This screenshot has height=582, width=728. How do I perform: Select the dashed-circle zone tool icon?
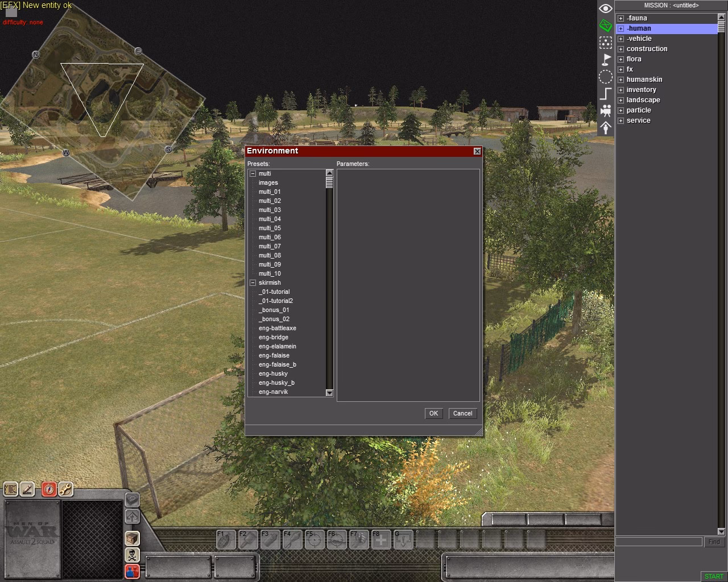(606, 77)
